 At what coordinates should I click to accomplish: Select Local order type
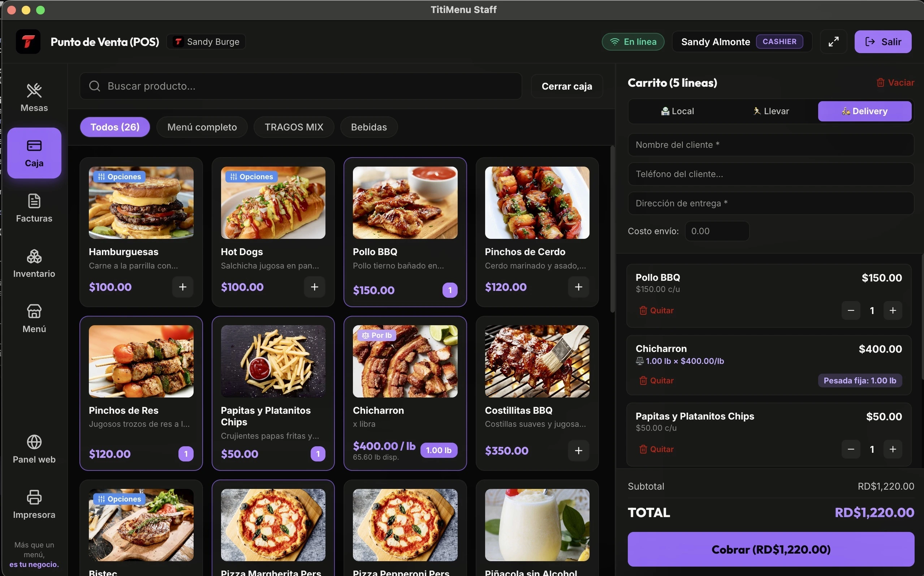coord(677,111)
